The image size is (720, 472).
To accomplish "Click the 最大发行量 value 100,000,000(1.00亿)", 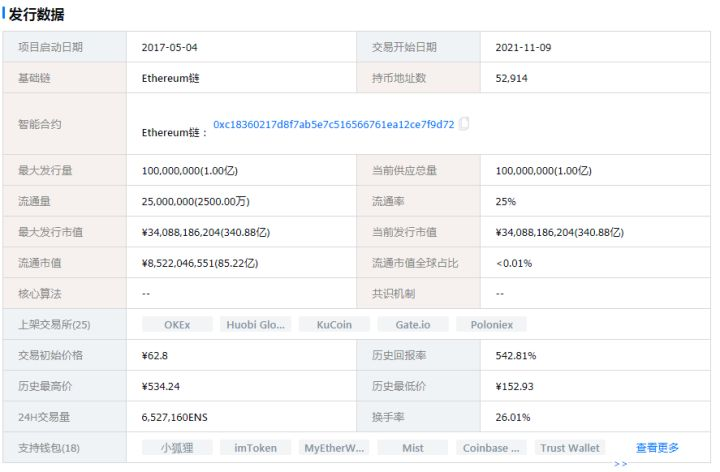I will [190, 171].
